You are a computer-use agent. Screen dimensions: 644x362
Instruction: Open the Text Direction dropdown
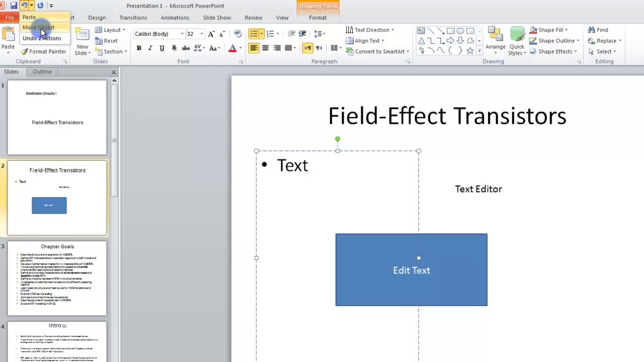370,30
